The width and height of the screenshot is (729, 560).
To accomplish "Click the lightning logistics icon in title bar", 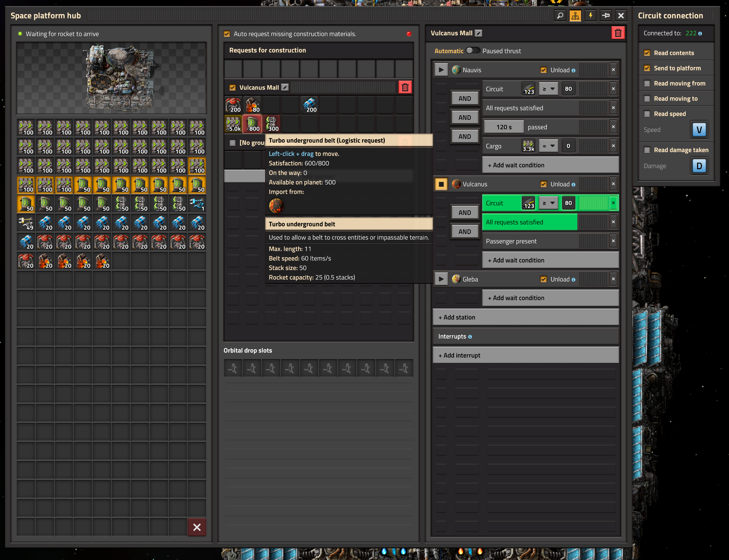I will 591,16.
